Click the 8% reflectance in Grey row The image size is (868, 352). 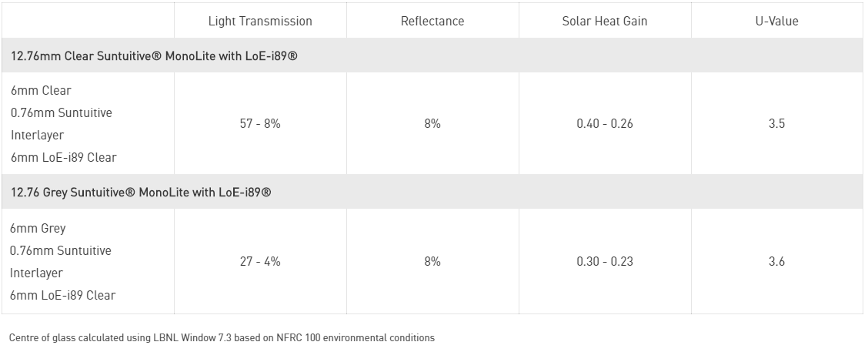[x=432, y=261]
